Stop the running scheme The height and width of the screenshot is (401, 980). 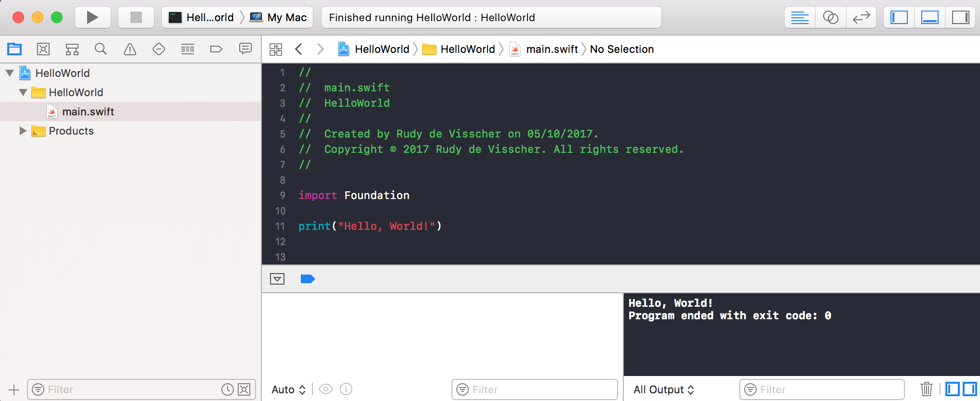click(x=136, y=18)
